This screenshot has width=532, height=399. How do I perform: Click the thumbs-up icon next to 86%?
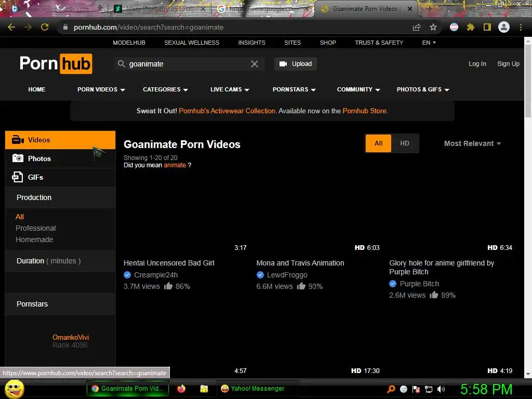coord(168,286)
